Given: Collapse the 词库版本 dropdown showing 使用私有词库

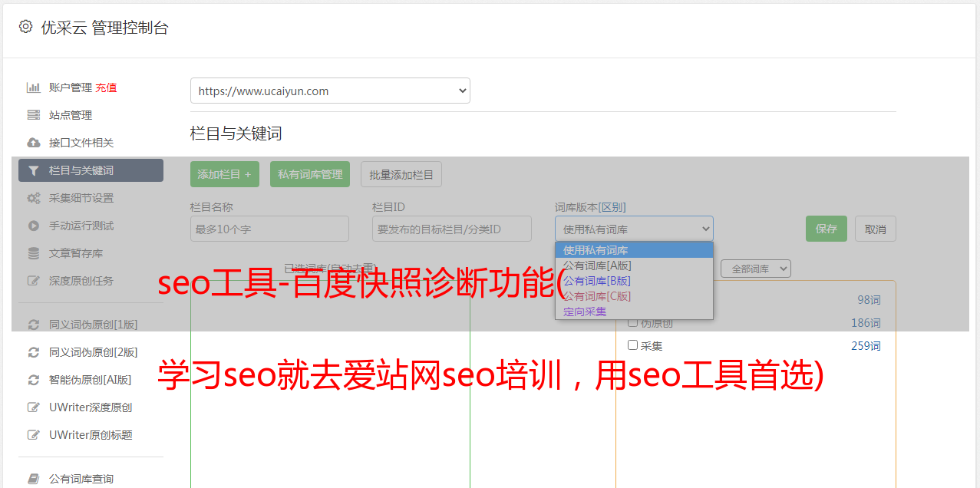Looking at the screenshot, I should tap(634, 229).
